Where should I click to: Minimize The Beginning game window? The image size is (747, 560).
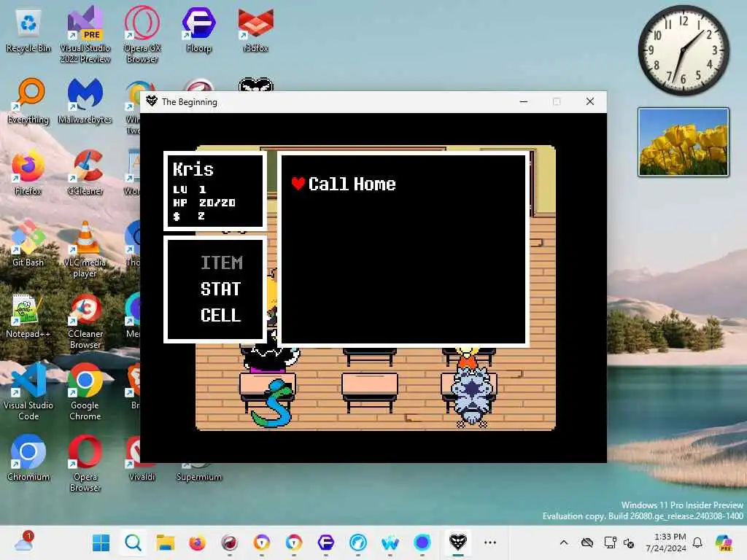(x=524, y=101)
